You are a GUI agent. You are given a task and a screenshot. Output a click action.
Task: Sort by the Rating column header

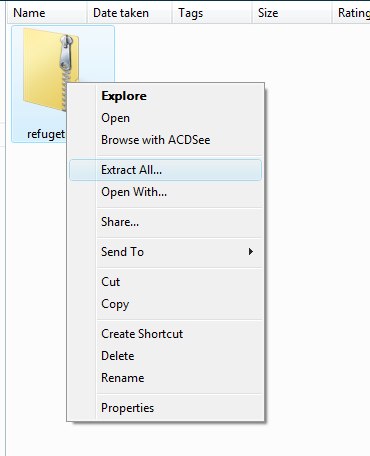pos(351,13)
